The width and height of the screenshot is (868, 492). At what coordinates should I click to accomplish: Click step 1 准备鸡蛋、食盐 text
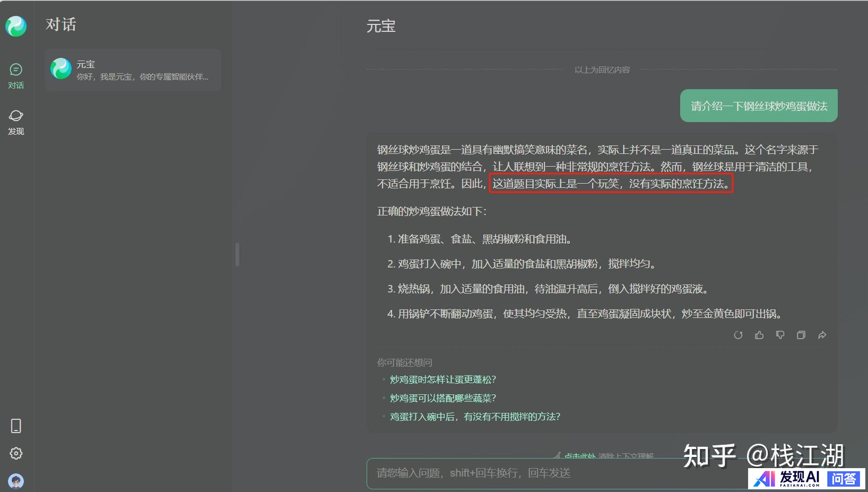coord(481,239)
